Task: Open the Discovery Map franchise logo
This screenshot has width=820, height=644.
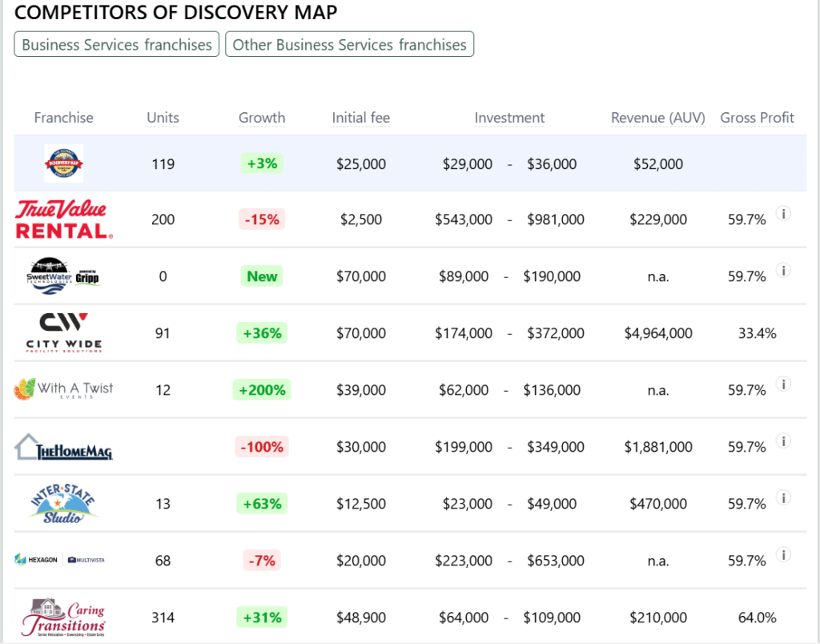Action: tap(64, 163)
